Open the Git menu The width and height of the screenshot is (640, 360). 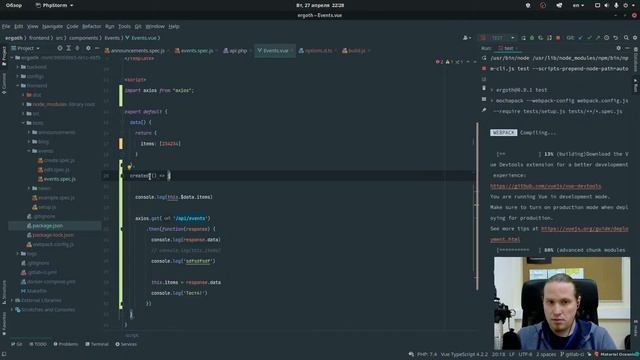(x=138, y=26)
